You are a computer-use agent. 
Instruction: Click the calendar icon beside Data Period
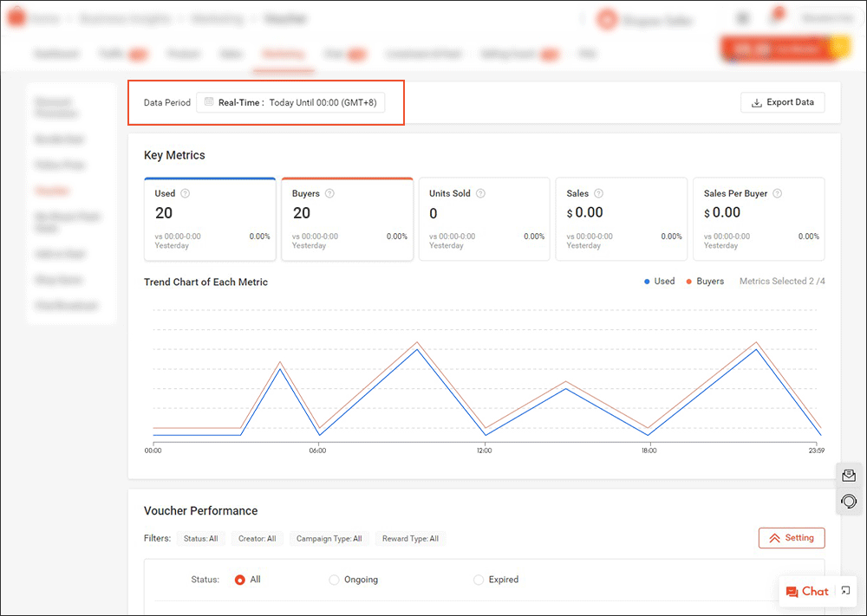pos(207,102)
